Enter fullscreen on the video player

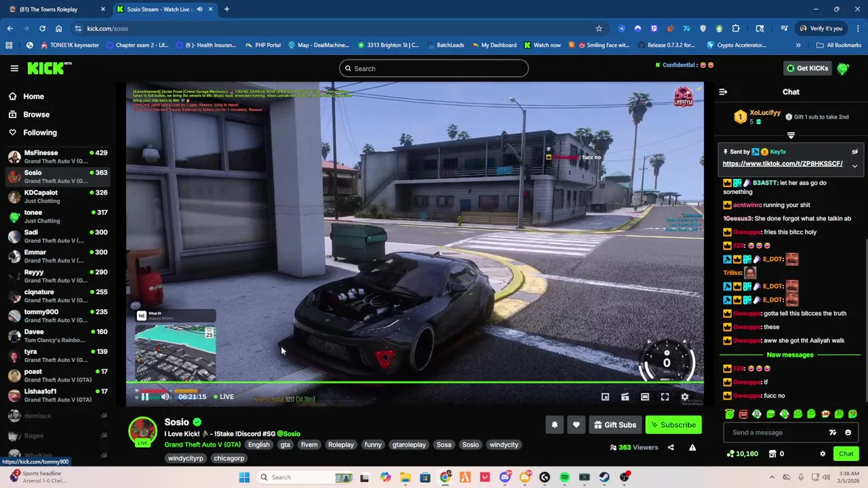coord(665,397)
